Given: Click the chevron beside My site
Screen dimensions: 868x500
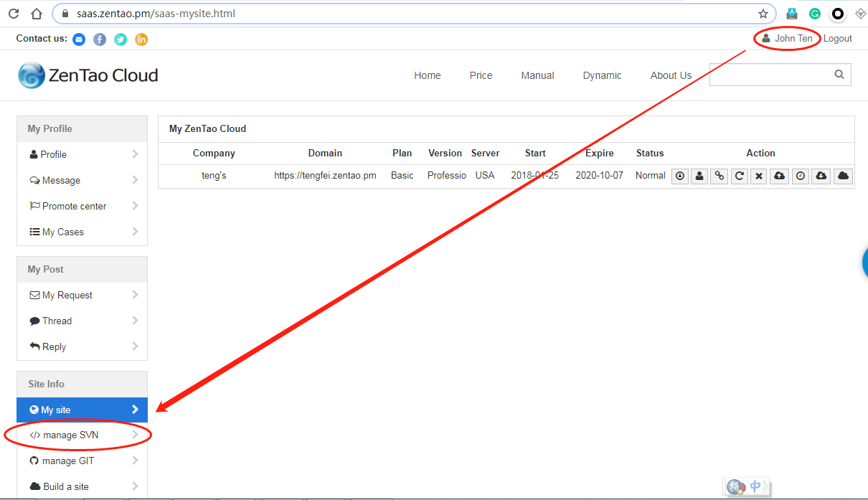Looking at the screenshot, I should 135,410.
